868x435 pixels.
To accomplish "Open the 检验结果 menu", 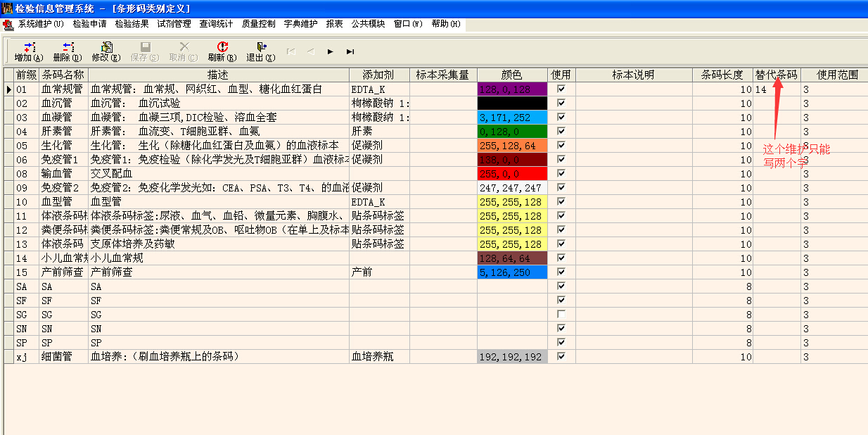I will [132, 24].
